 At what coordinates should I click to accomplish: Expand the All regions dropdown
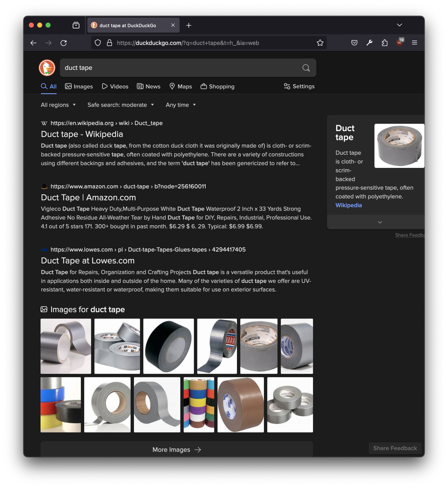tap(58, 105)
